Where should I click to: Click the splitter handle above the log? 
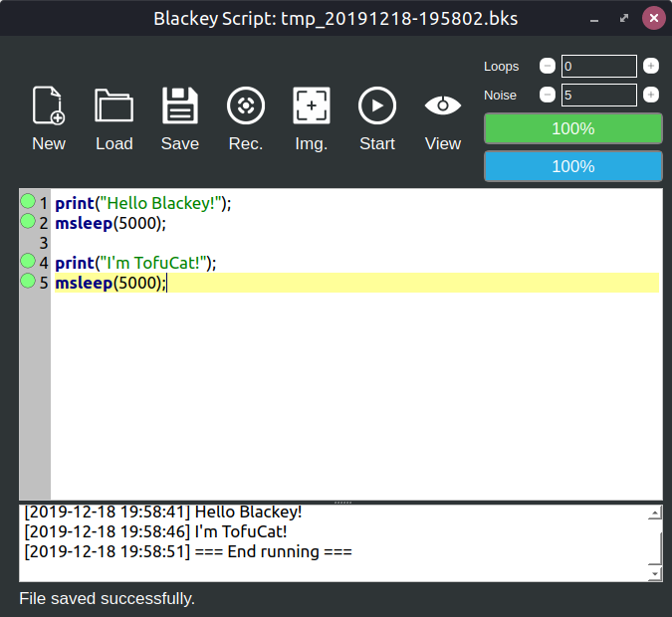pyautogui.click(x=342, y=503)
